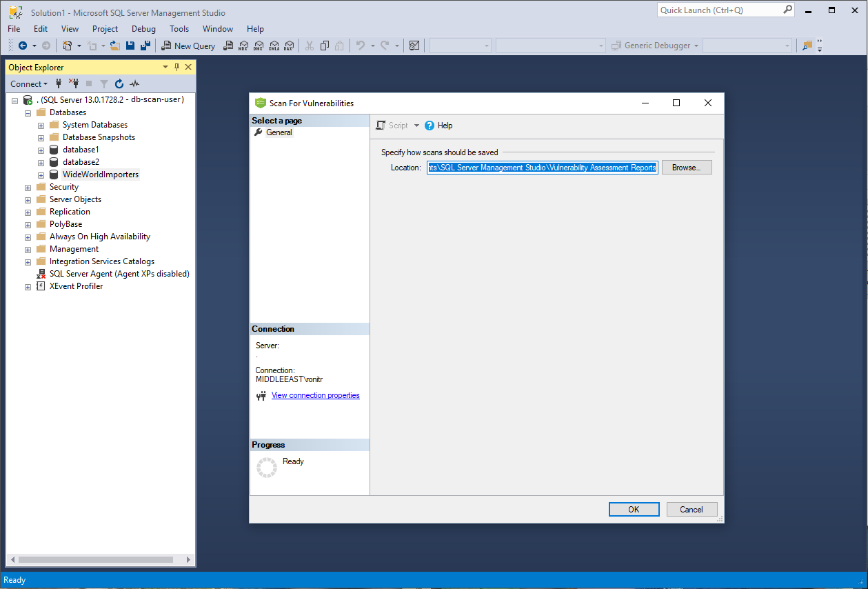Select the General page in the dialog
The image size is (868, 589).
(279, 132)
